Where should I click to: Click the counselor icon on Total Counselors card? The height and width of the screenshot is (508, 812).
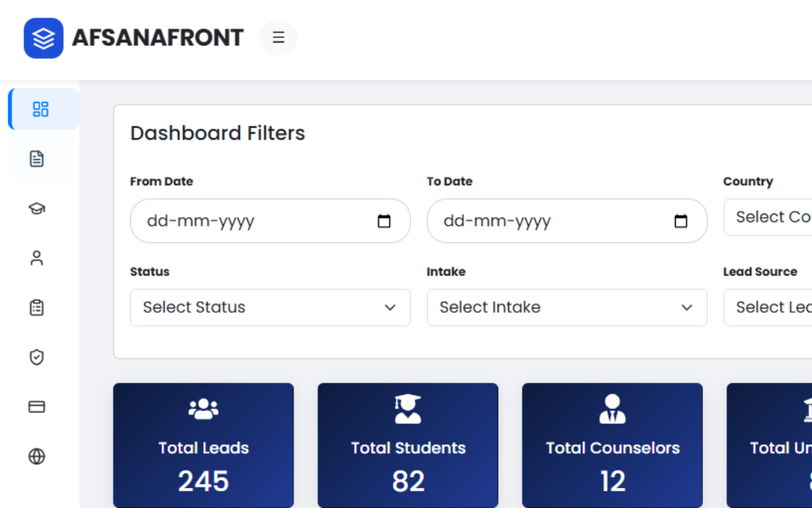pyautogui.click(x=612, y=409)
